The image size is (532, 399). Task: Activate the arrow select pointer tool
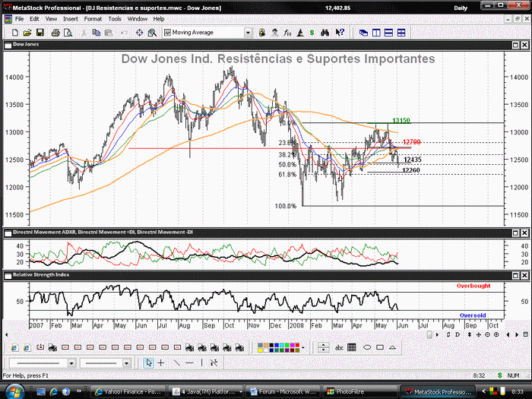(148, 363)
